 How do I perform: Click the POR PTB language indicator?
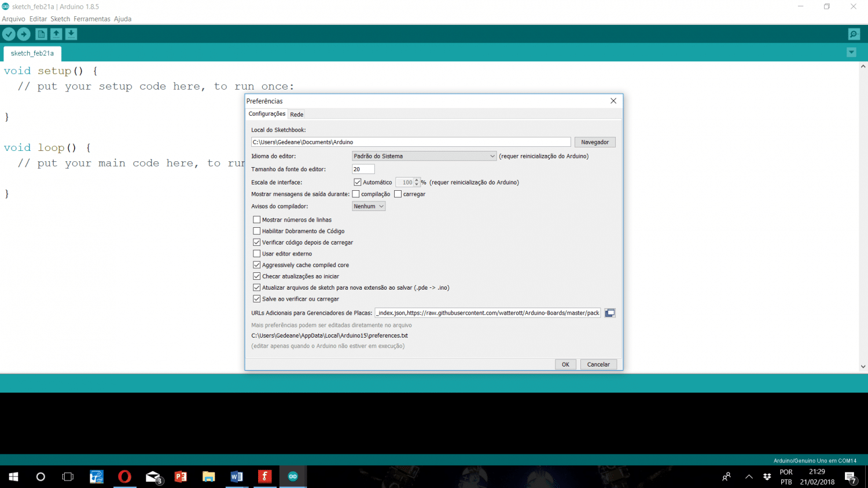pyautogui.click(x=786, y=477)
